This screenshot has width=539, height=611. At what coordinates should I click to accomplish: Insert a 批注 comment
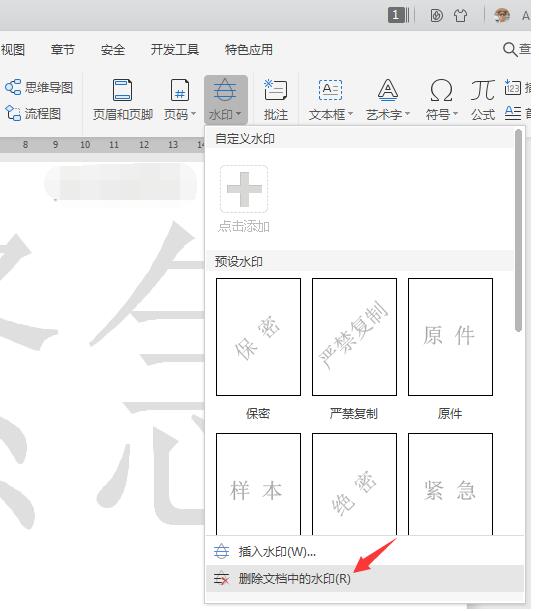click(x=276, y=99)
